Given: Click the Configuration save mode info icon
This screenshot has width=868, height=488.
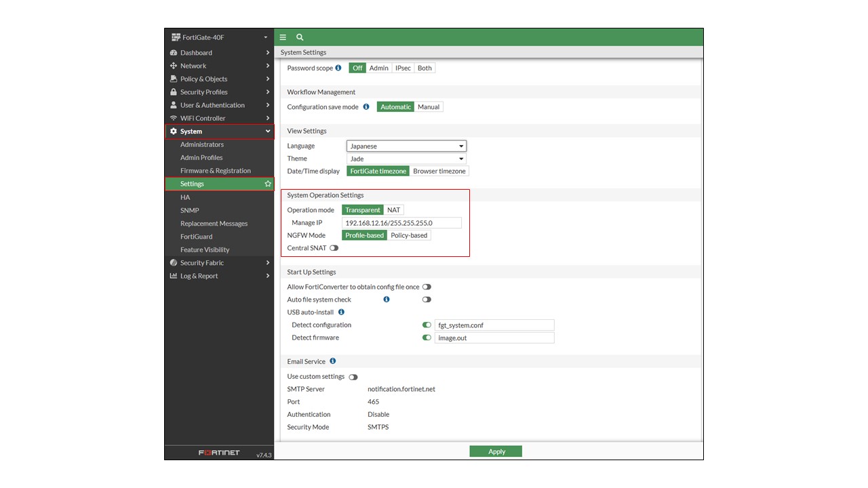Looking at the screenshot, I should point(366,107).
